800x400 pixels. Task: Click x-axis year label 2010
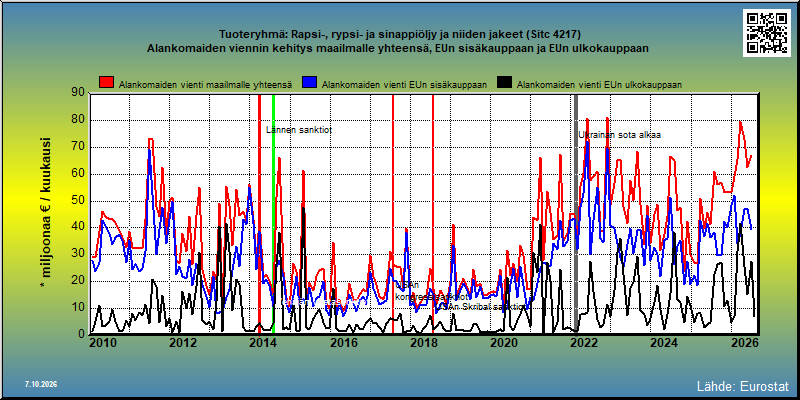103,343
